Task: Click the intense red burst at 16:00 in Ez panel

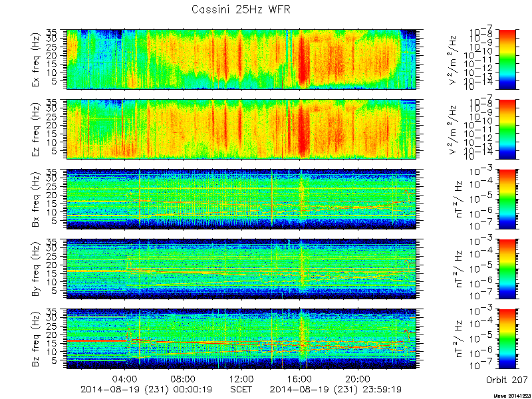Action: point(303,130)
